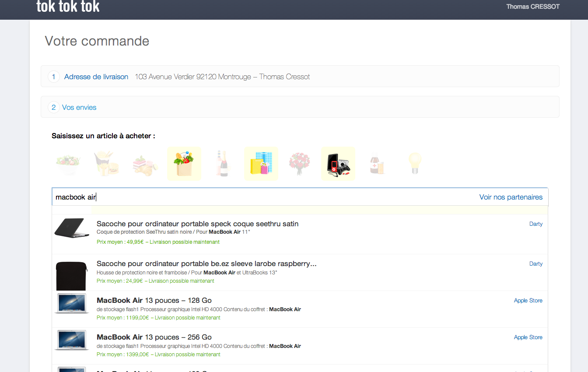Open the Thomas CRESSOT user menu

click(532, 7)
